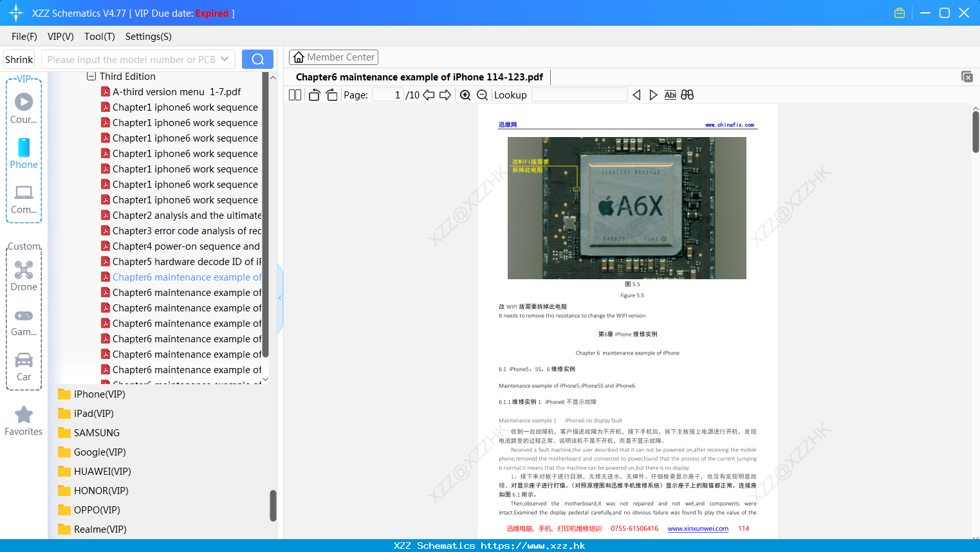The height and width of the screenshot is (552, 980).
Task: Click the Lookup text field
Action: [x=580, y=95]
